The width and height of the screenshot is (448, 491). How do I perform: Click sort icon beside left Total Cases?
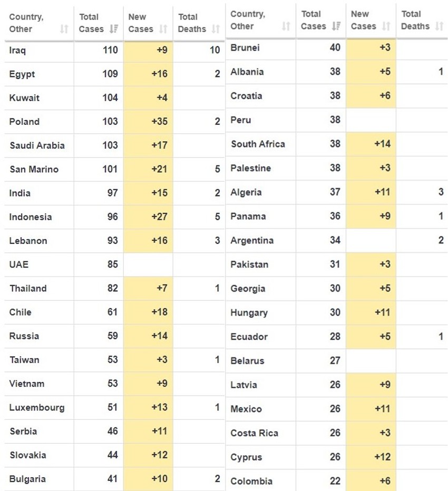click(113, 29)
